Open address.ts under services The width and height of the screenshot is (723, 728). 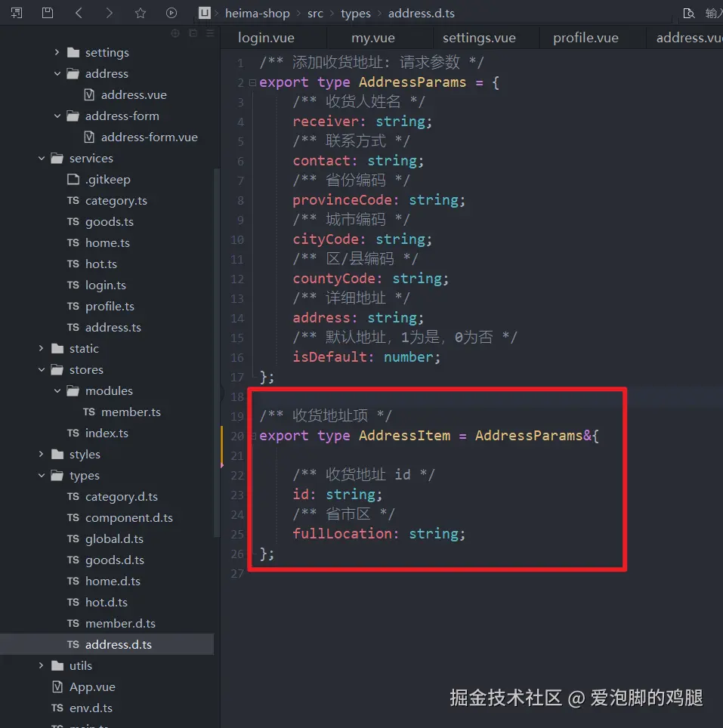tap(113, 327)
